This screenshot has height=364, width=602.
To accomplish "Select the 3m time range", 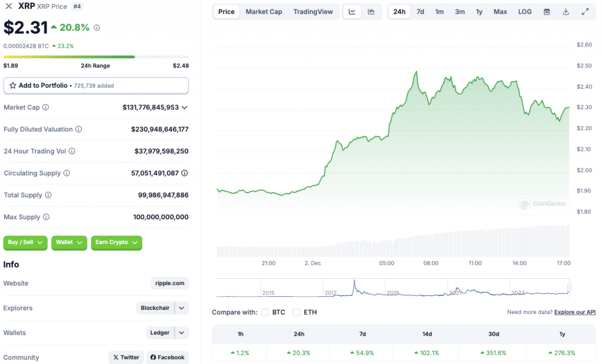I will (460, 12).
